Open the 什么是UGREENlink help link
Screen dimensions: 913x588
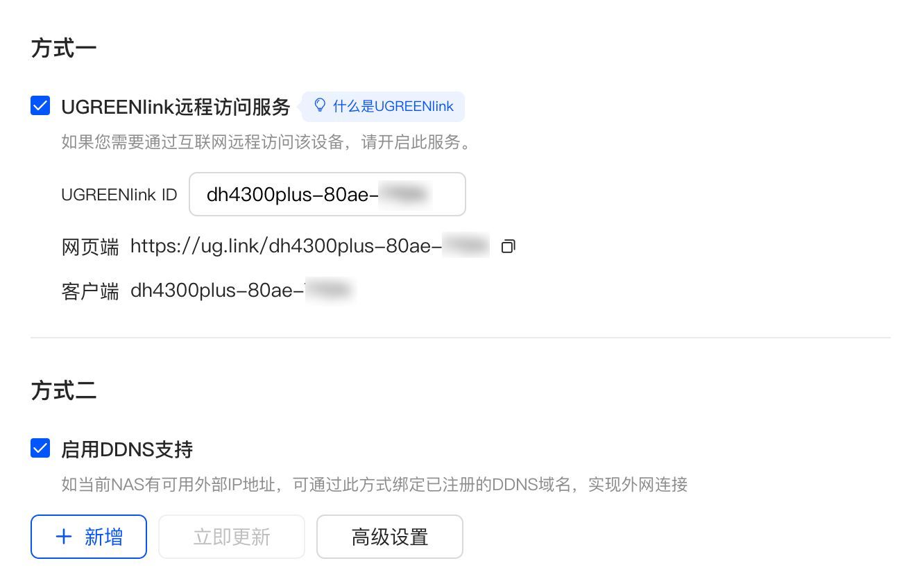pos(393,106)
